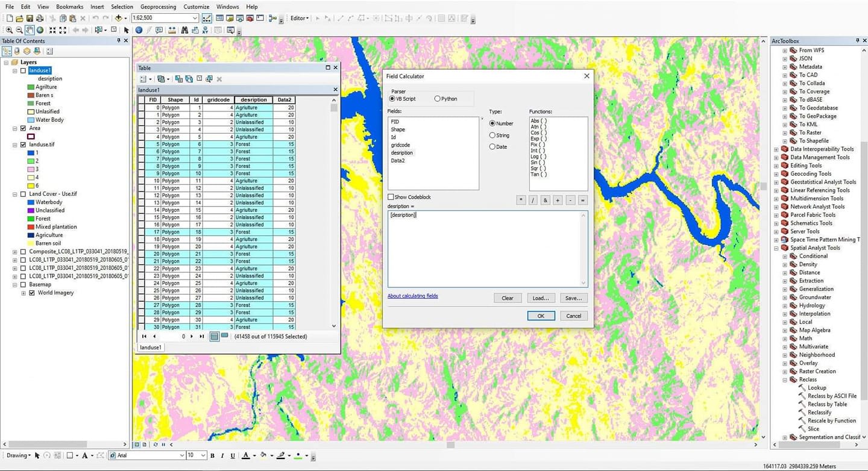Click the HTML Popup tool
The image size is (868, 471).
[159, 29]
